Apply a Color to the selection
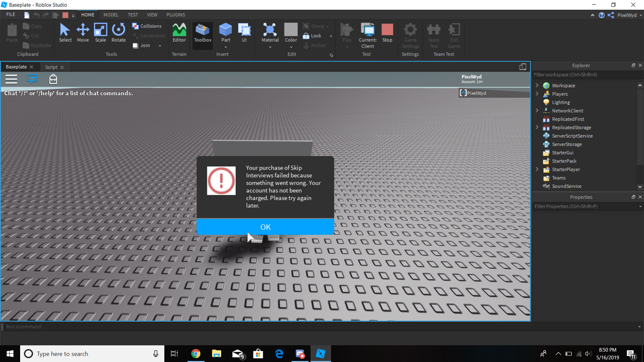The width and height of the screenshot is (644, 362). [291, 33]
